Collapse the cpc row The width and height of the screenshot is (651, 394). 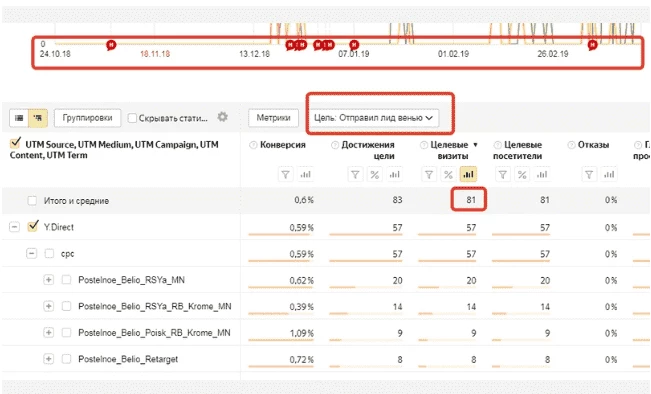32,253
